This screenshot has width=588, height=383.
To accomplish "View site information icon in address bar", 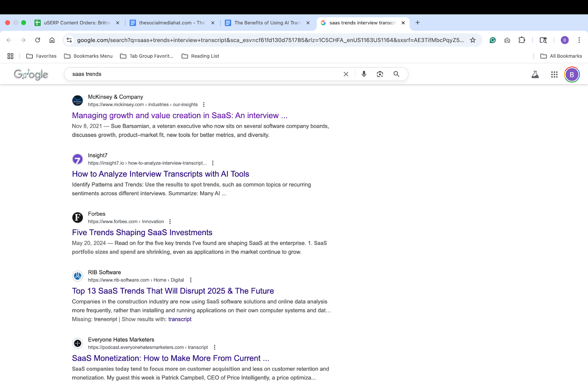I will 69,40.
